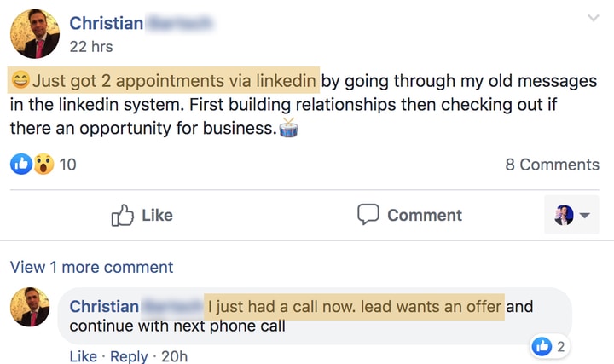The width and height of the screenshot is (614, 364).
Task: Click the Wow reaction emoji icon
Action: pyautogui.click(x=42, y=164)
